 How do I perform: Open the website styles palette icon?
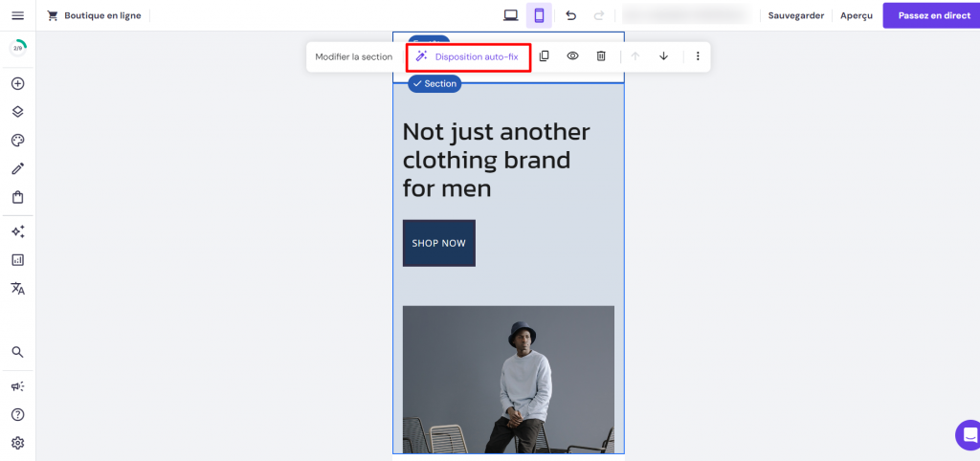tap(17, 140)
